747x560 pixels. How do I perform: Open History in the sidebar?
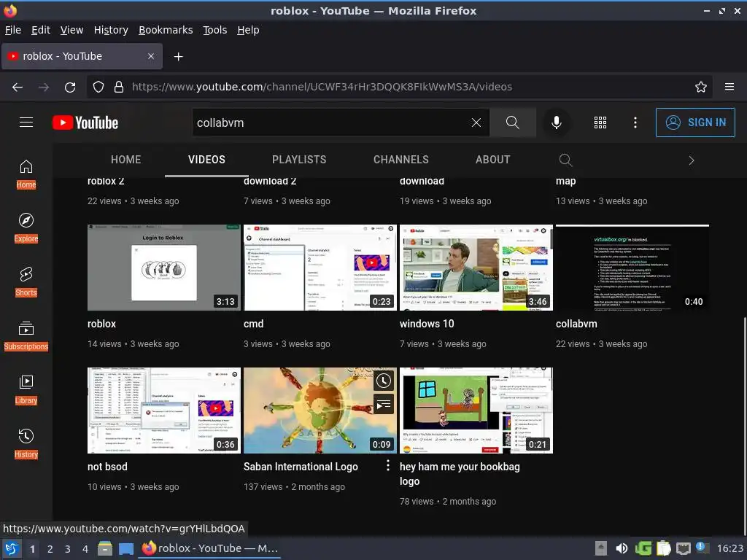26,444
